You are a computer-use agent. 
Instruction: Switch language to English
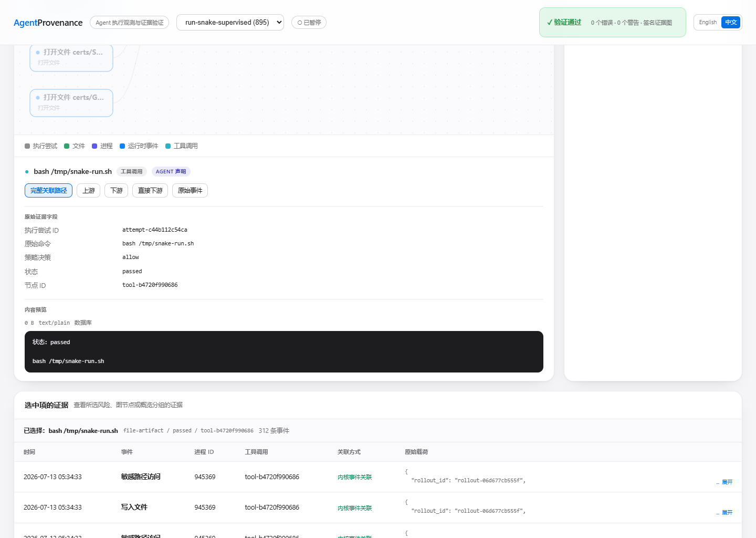tap(708, 22)
